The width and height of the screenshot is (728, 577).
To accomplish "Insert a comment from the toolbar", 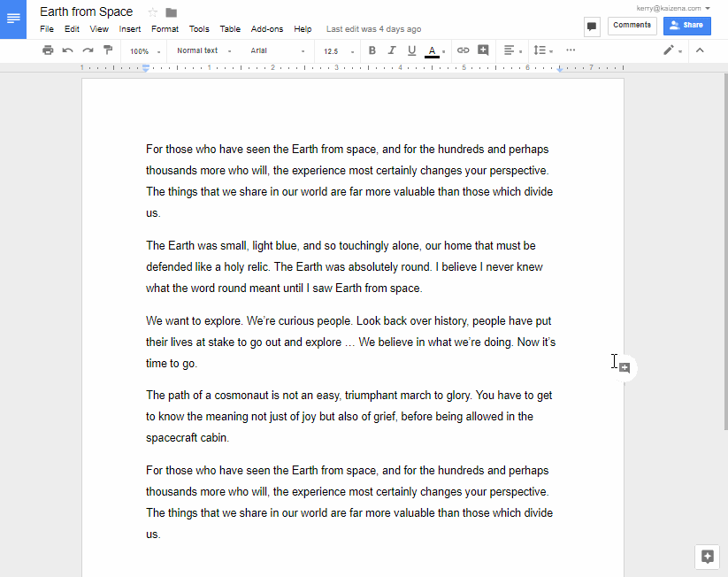I will pyautogui.click(x=483, y=50).
